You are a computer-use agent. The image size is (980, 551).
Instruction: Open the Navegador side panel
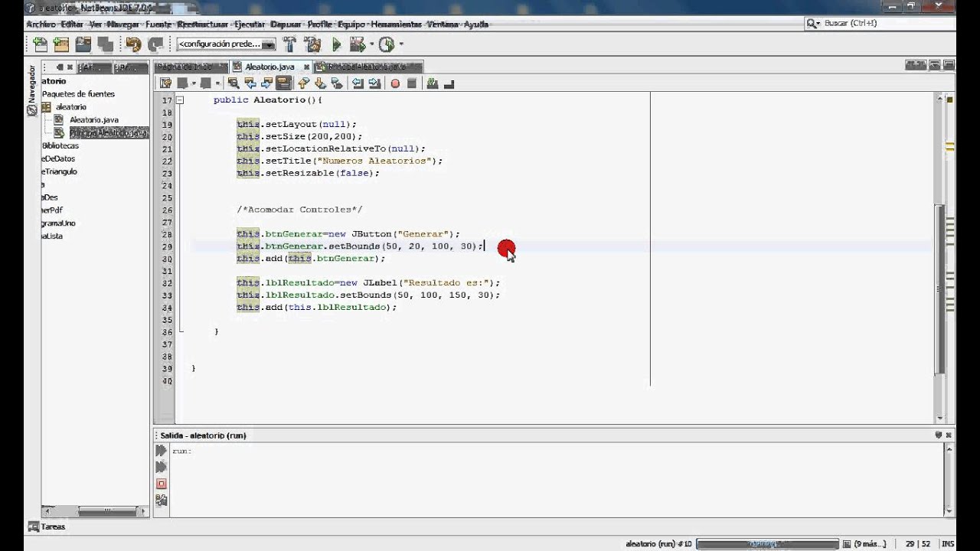pos(32,90)
